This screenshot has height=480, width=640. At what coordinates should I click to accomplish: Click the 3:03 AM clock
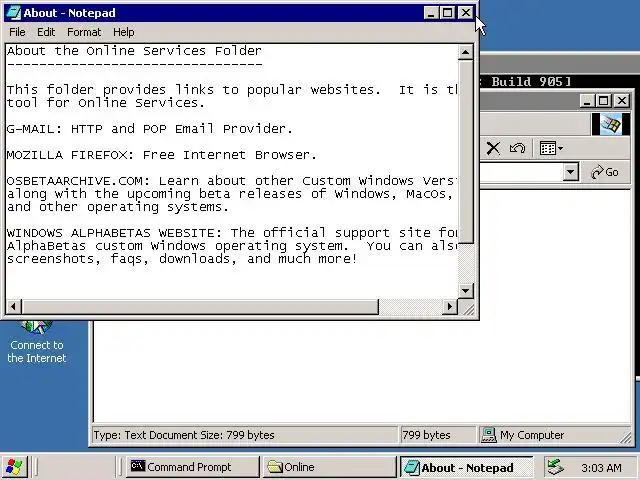601,468
